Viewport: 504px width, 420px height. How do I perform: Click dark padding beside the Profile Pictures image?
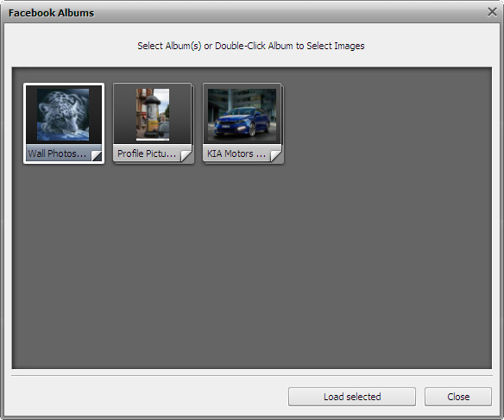point(125,115)
